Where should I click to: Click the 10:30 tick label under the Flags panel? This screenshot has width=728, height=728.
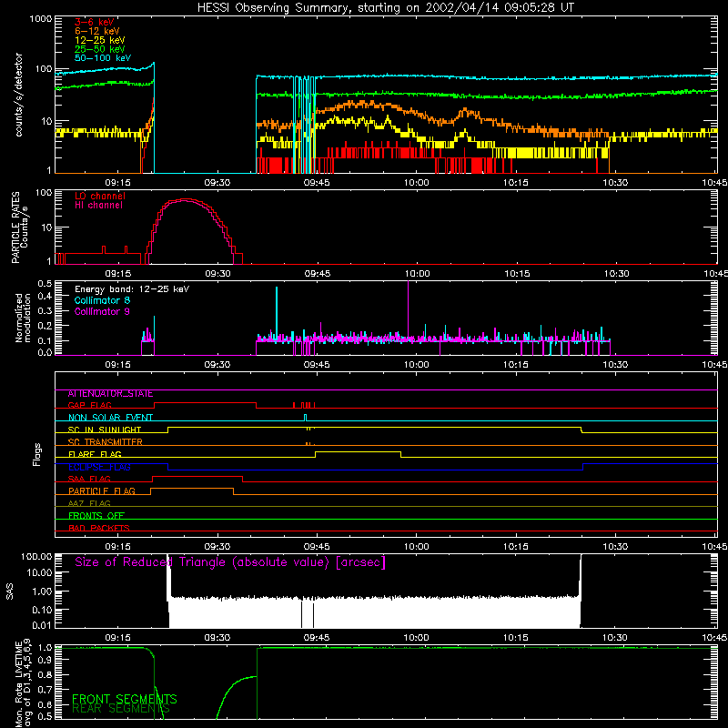click(615, 547)
